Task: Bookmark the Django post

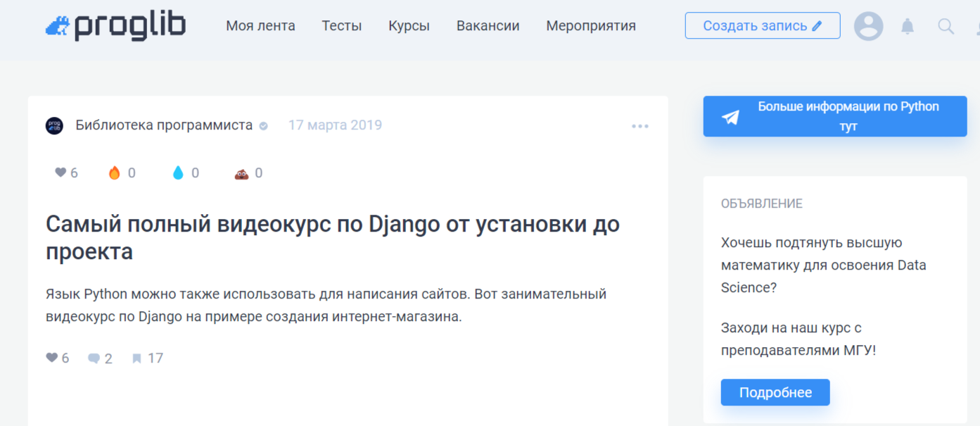Action: tap(136, 358)
